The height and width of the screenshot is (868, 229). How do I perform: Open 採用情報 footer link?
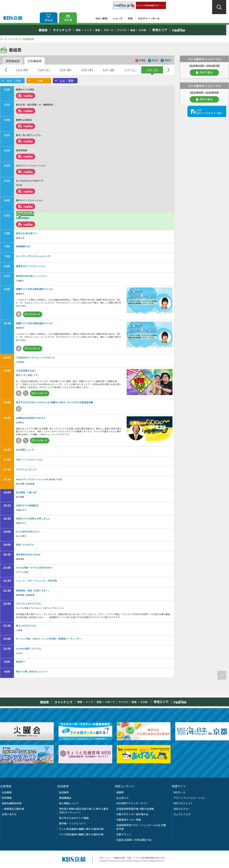7,798
